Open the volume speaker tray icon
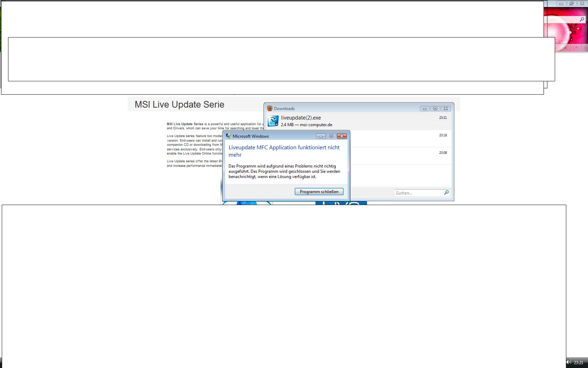The width and height of the screenshot is (588, 368). [569, 362]
